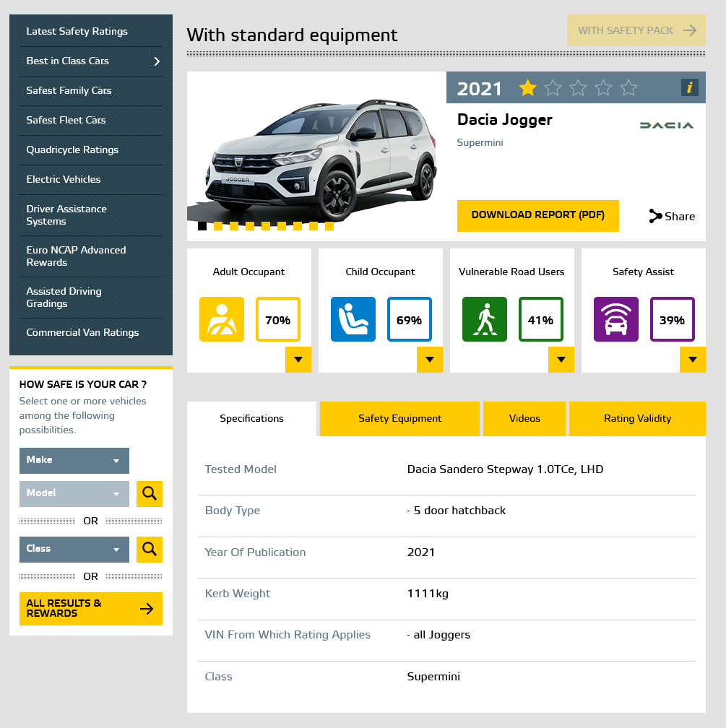726x728 pixels.
Task: Click the arrow on With Safety Pack
Action: [x=690, y=30]
